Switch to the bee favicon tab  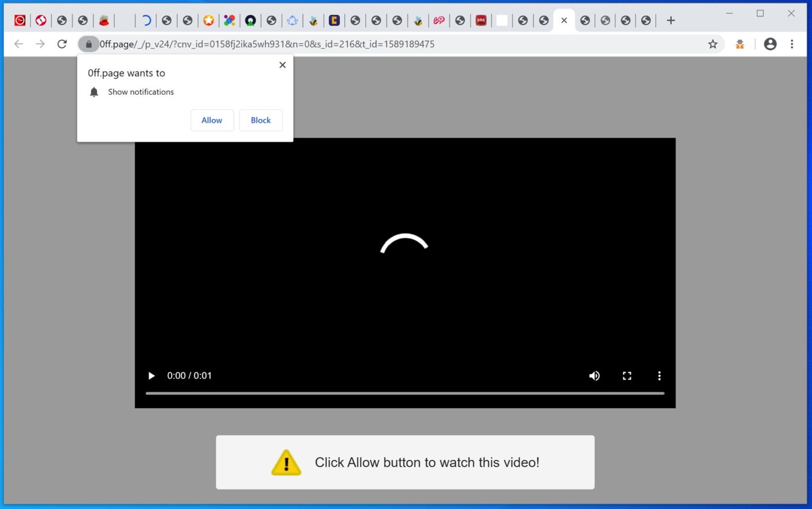(x=313, y=20)
